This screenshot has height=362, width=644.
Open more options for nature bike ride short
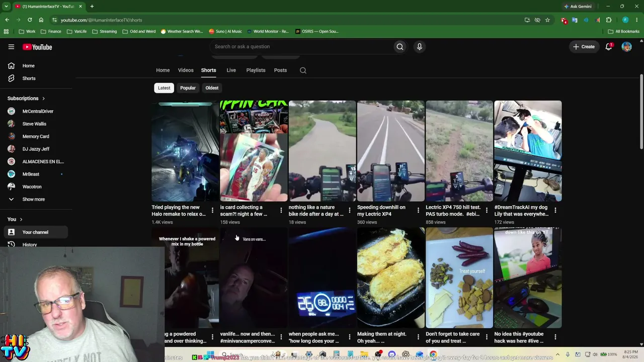(349, 210)
